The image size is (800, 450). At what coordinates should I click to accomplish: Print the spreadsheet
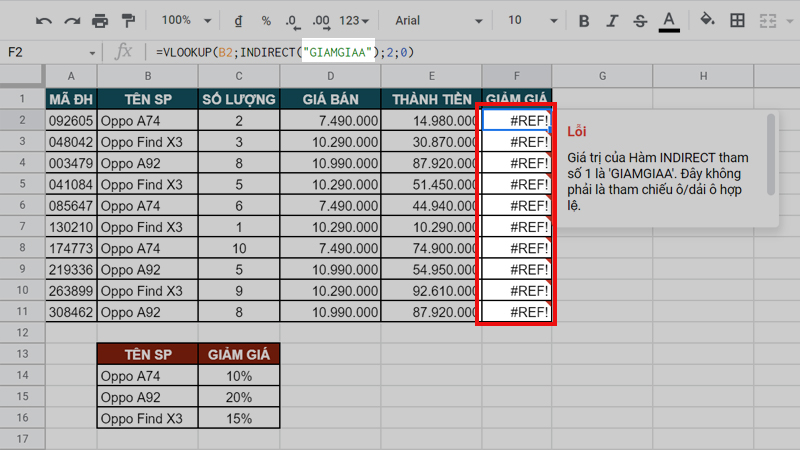pyautogui.click(x=100, y=21)
